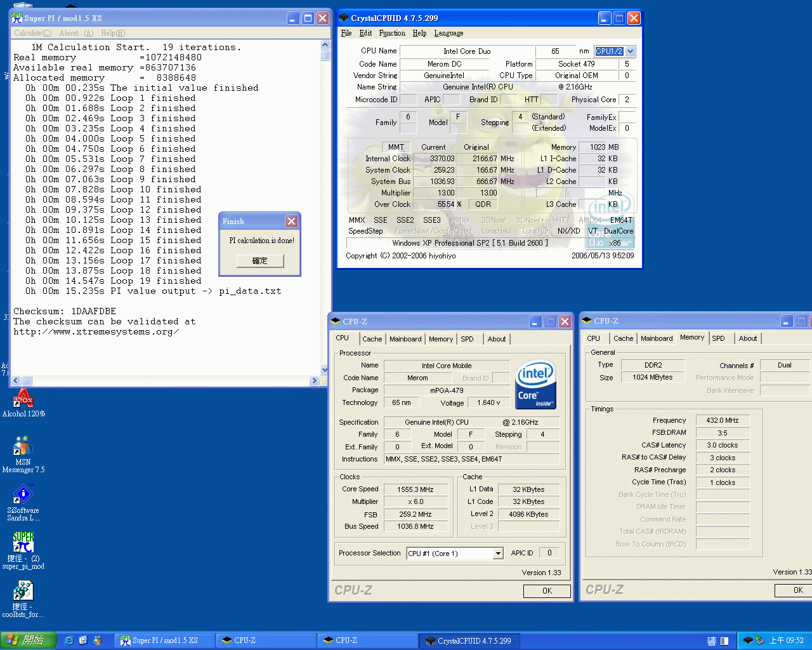The height and width of the screenshot is (650, 812).
Task: Expand the CPU1/2 selector in CrystalCPUID
Action: [x=630, y=51]
